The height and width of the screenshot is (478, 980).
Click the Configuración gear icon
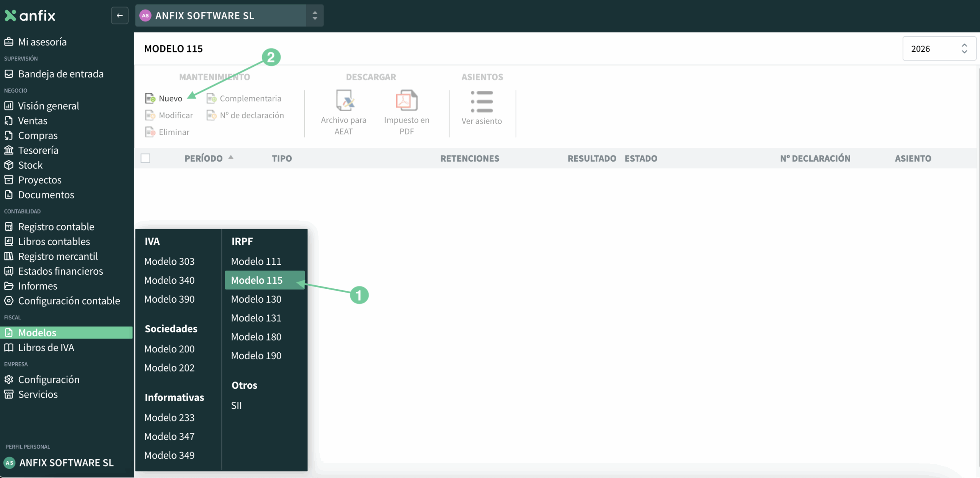(x=9, y=379)
